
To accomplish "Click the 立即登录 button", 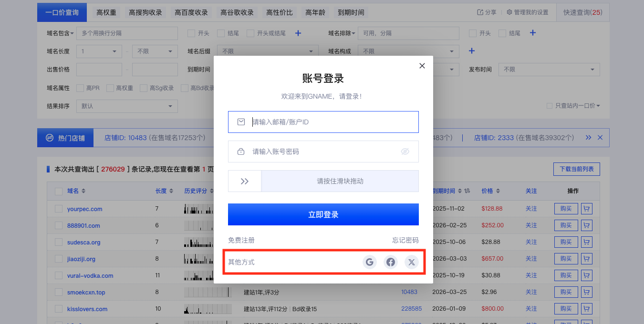I will 323,214.
